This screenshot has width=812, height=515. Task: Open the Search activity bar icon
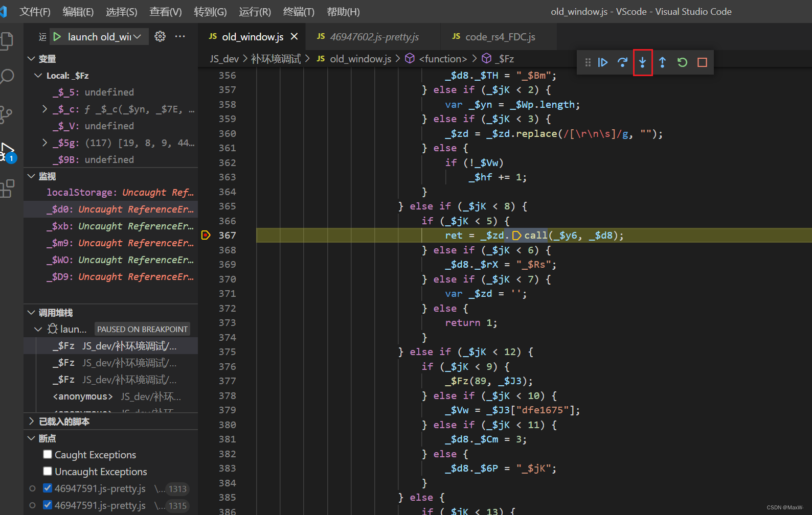pos(7,77)
